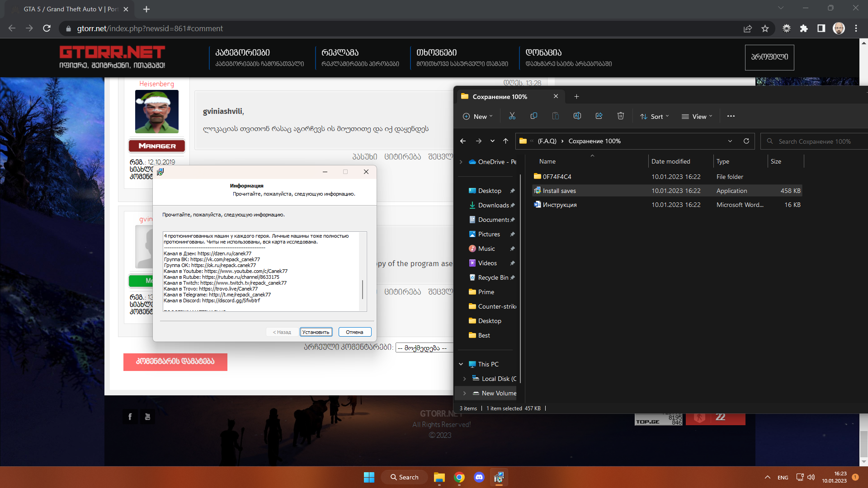Expand the New Volume tree node
Screen dimensions: 868x488
464,393
